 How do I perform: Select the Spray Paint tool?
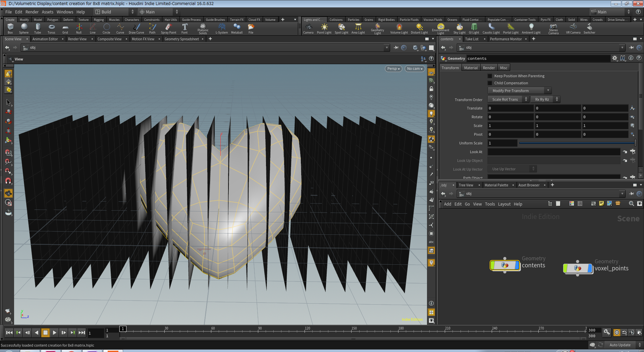pyautogui.click(x=168, y=29)
